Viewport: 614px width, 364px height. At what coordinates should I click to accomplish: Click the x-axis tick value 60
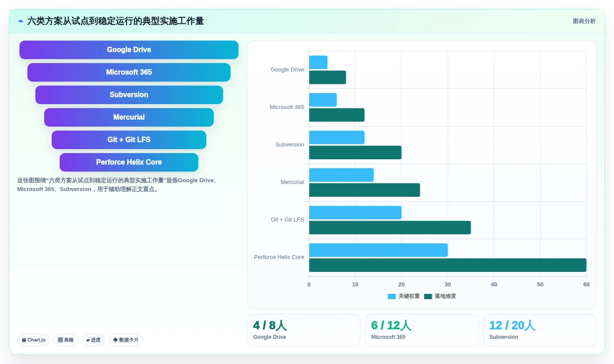[x=586, y=285]
